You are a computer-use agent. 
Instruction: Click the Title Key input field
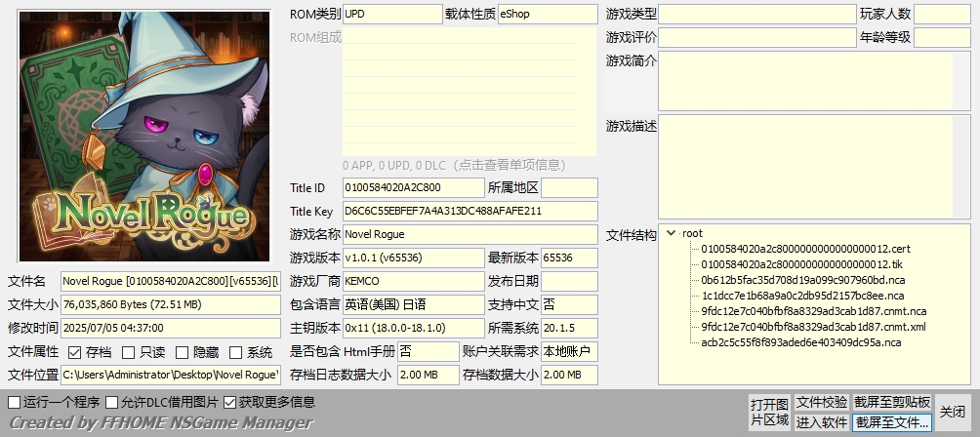[470, 211]
